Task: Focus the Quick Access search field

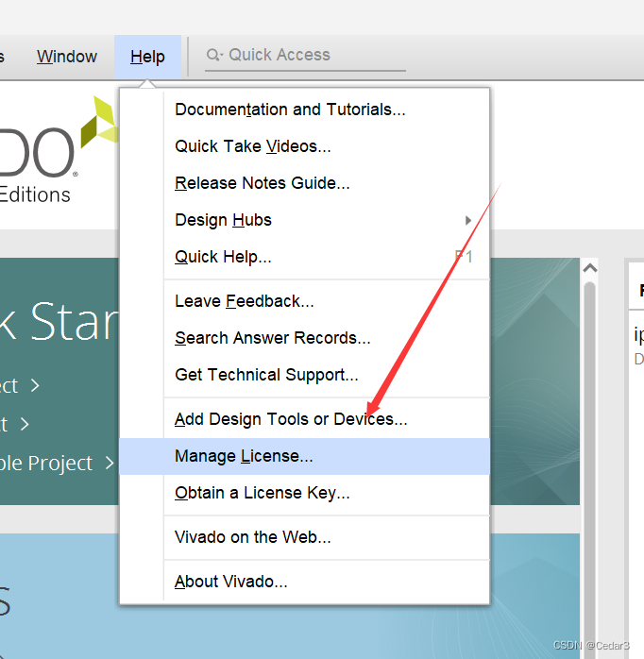Action: (305, 55)
